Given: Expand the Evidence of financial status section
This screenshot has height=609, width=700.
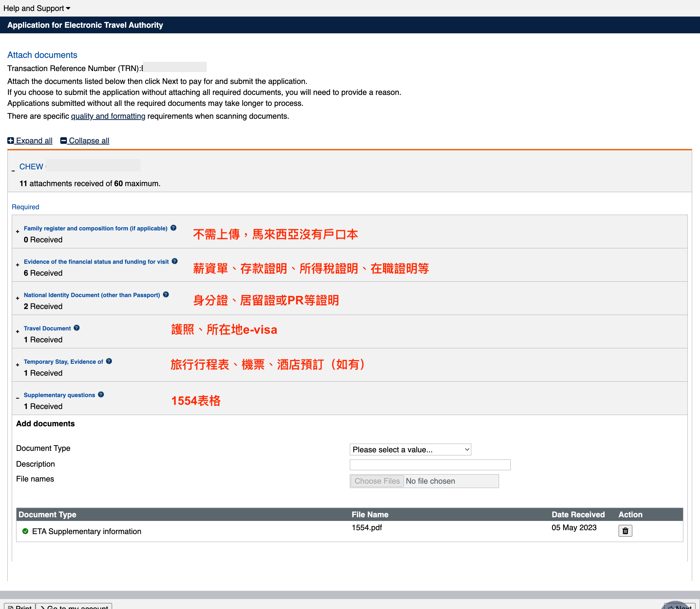Looking at the screenshot, I should [18, 265].
